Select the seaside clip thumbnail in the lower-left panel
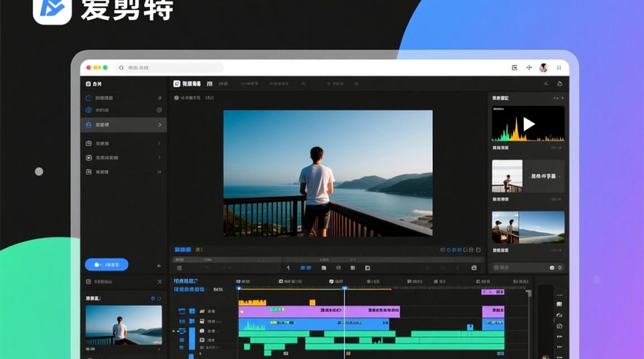Screen dimensions: 644x359 (124, 325)
